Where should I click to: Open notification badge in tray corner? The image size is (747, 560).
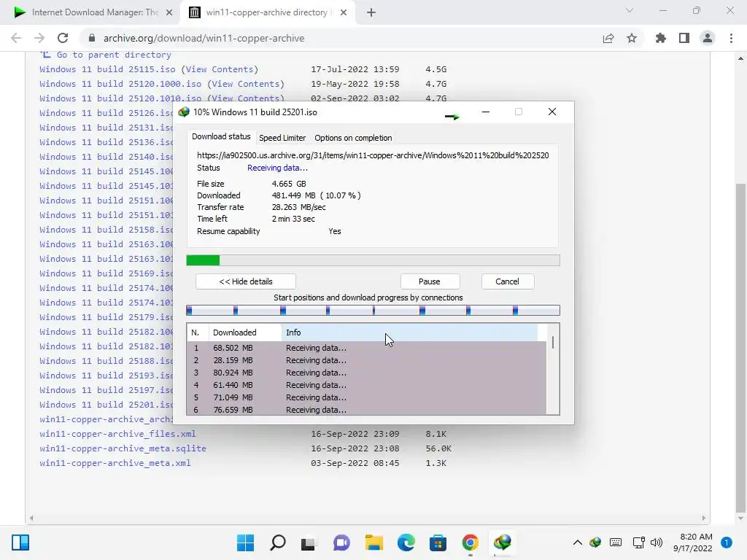727,542
